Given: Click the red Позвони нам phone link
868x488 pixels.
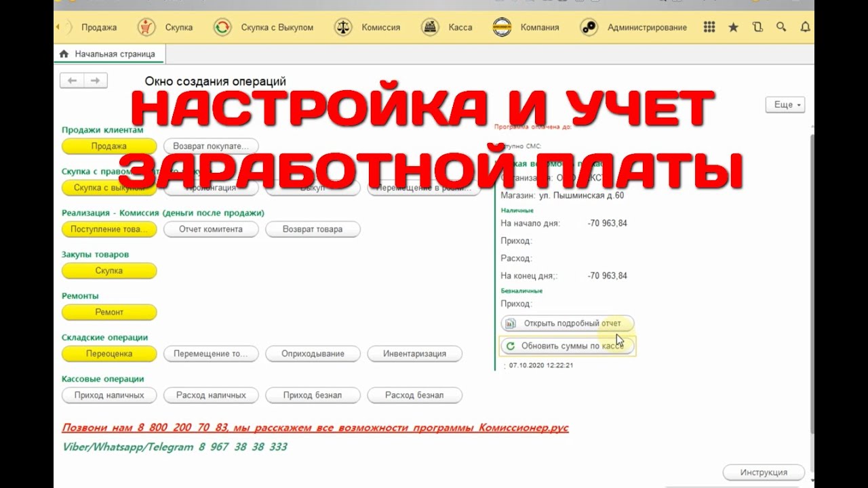Looking at the screenshot, I should 315,428.
